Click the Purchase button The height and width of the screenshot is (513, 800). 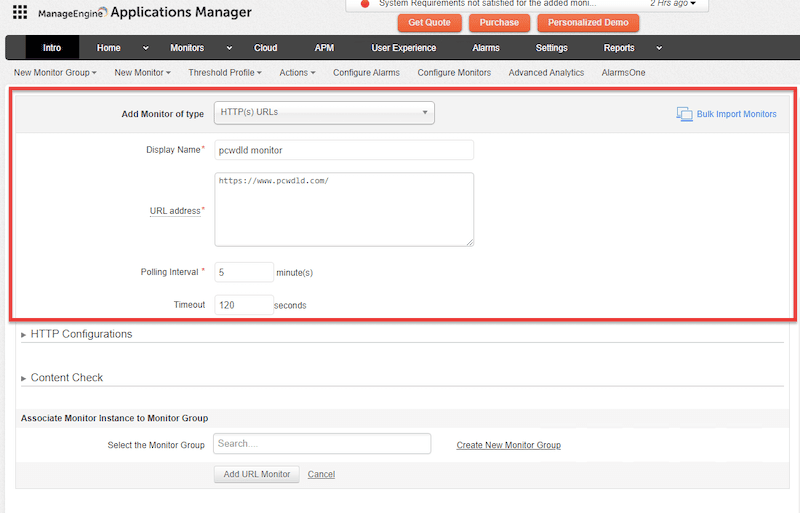coord(499,22)
